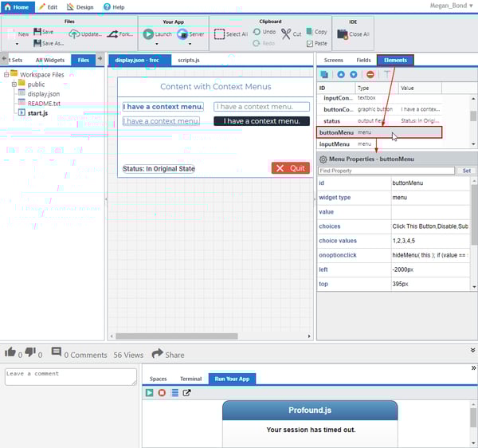
Task: Open app in new window icon
Action: click(186, 393)
